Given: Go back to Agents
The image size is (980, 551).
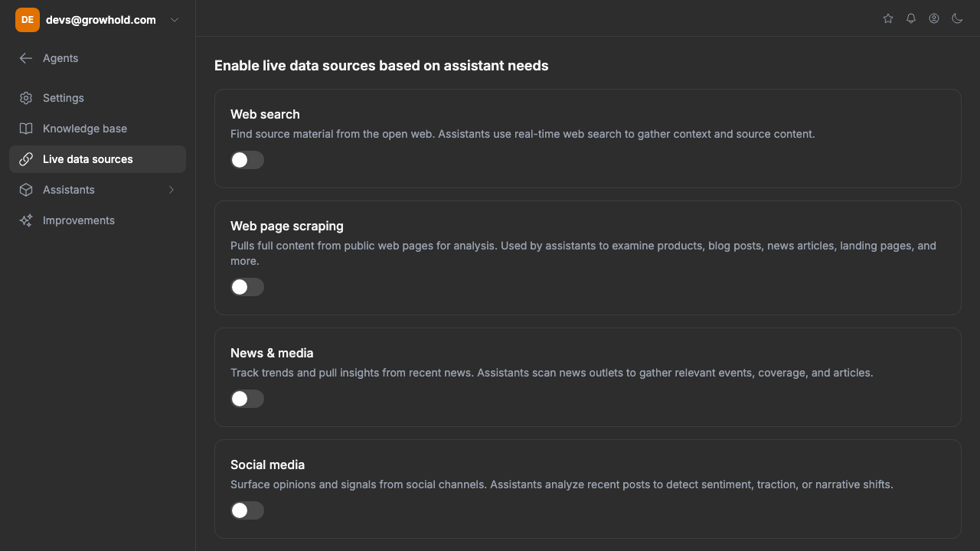Looking at the screenshot, I should (x=60, y=58).
